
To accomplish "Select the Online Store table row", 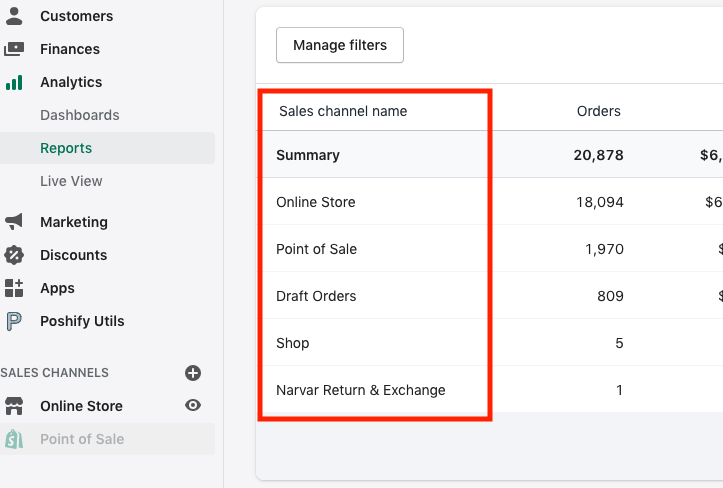I will (316, 202).
